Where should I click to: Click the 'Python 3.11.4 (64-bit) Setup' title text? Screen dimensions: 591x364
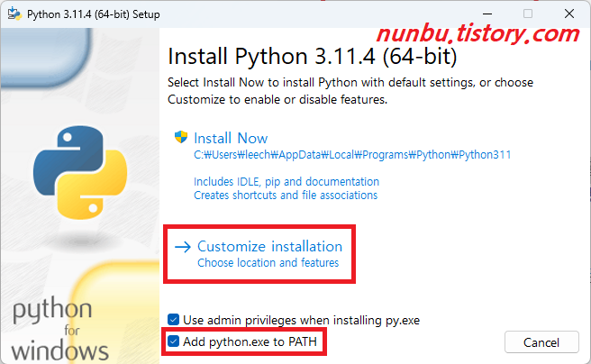(x=94, y=14)
